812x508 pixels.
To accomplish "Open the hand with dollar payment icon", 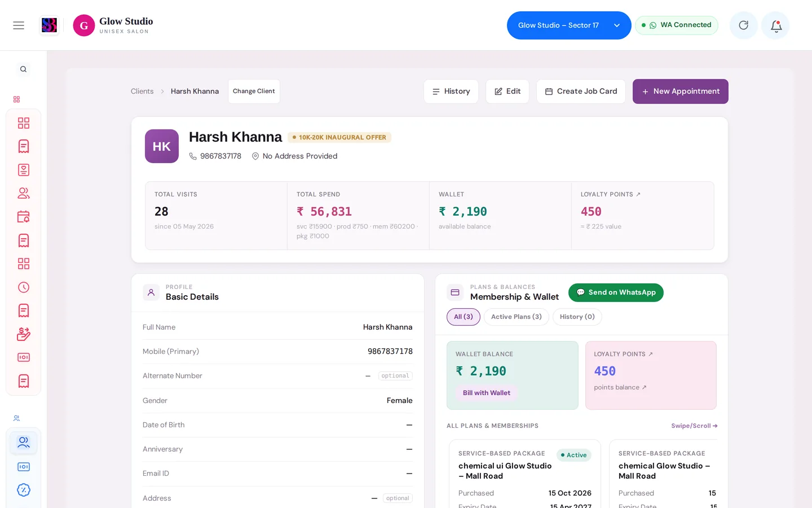I will pyautogui.click(x=24, y=334).
